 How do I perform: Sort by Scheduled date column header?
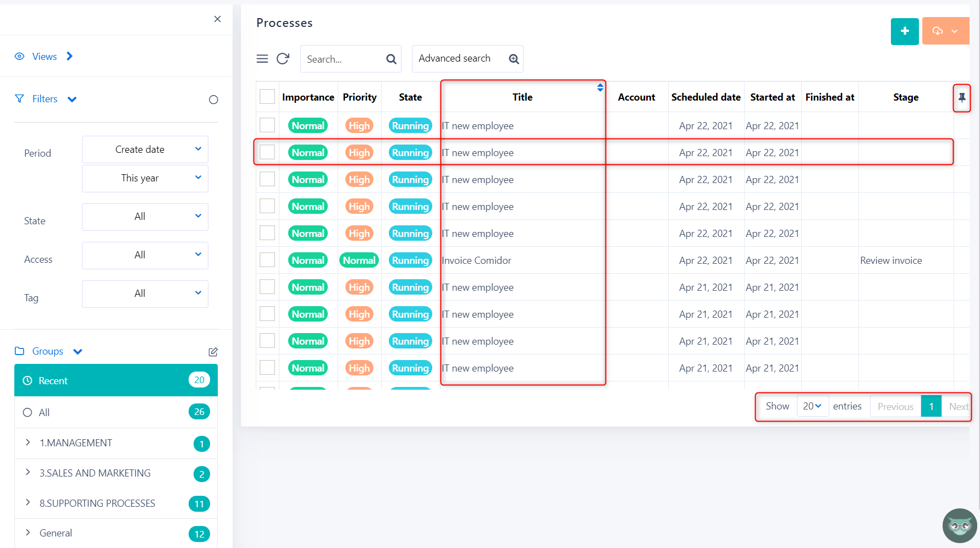[706, 97]
